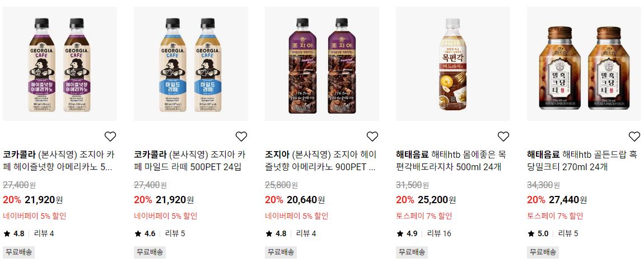The height and width of the screenshot is (267, 644).
Task: Add 목편각배도라지차 to wishlist via heart
Action: click(503, 137)
